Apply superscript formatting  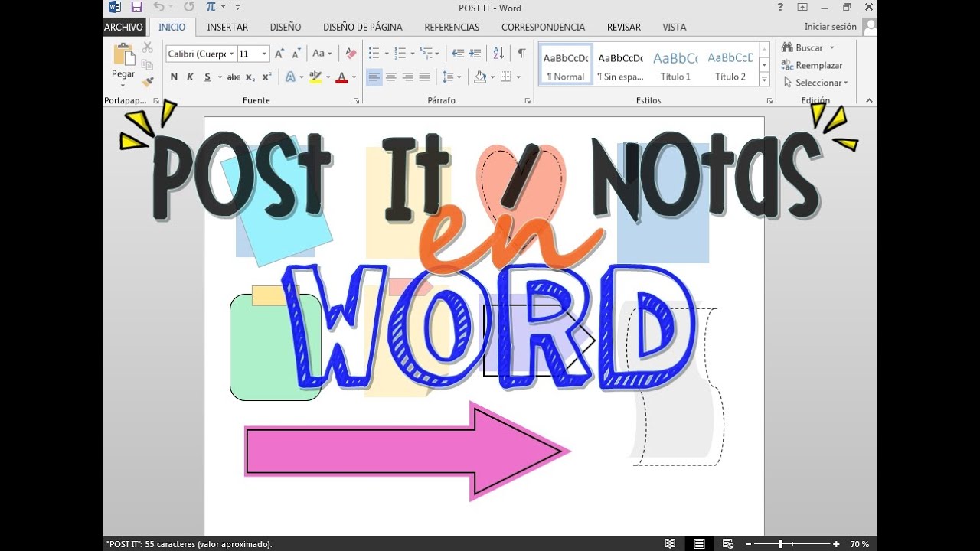pyautogui.click(x=266, y=77)
